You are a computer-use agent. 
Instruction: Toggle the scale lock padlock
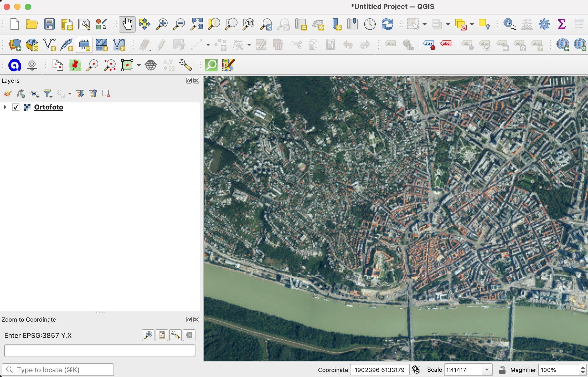pyautogui.click(x=502, y=370)
